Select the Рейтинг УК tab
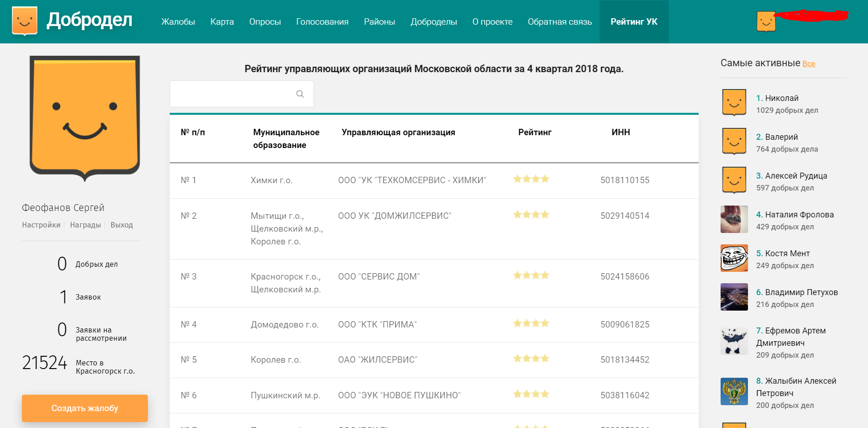Screen dimensions: 868x428 click(x=634, y=22)
